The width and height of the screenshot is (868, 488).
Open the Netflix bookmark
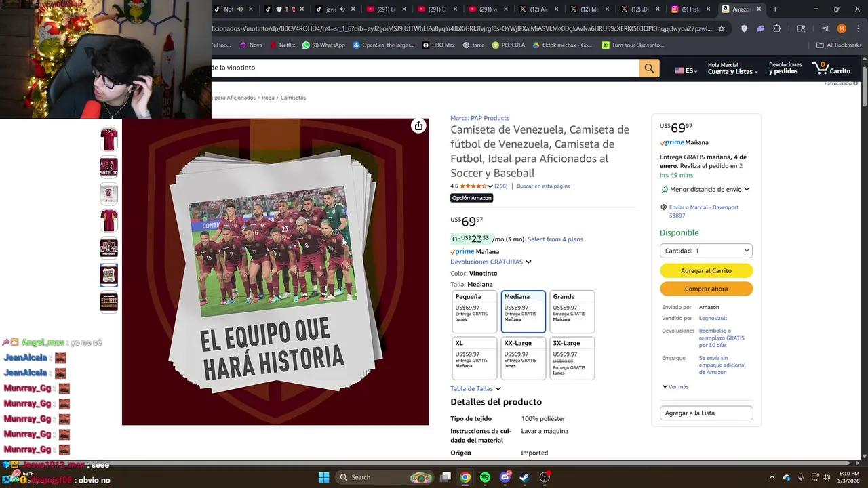click(x=282, y=45)
